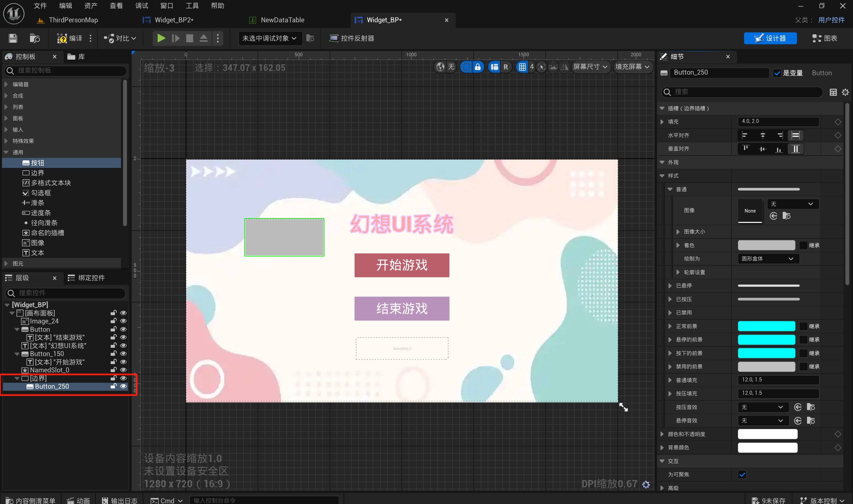Toggle visibility eye for Button_150
Screen dimensions: 853x504
click(123, 354)
